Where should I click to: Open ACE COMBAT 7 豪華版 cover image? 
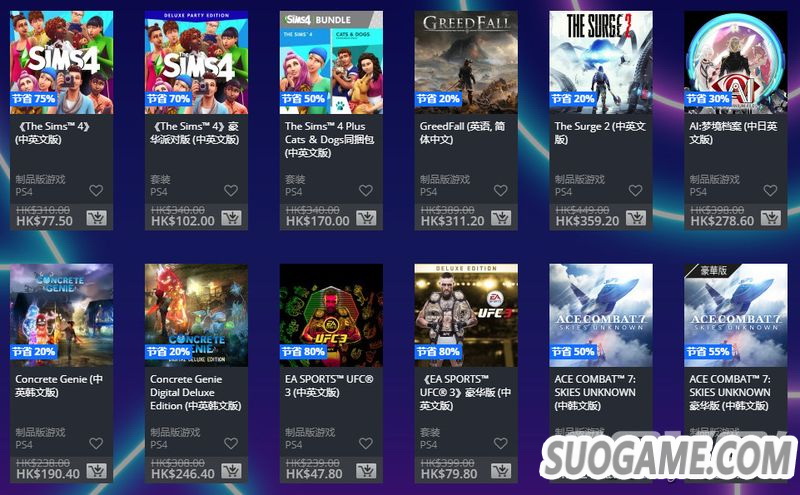click(735, 315)
